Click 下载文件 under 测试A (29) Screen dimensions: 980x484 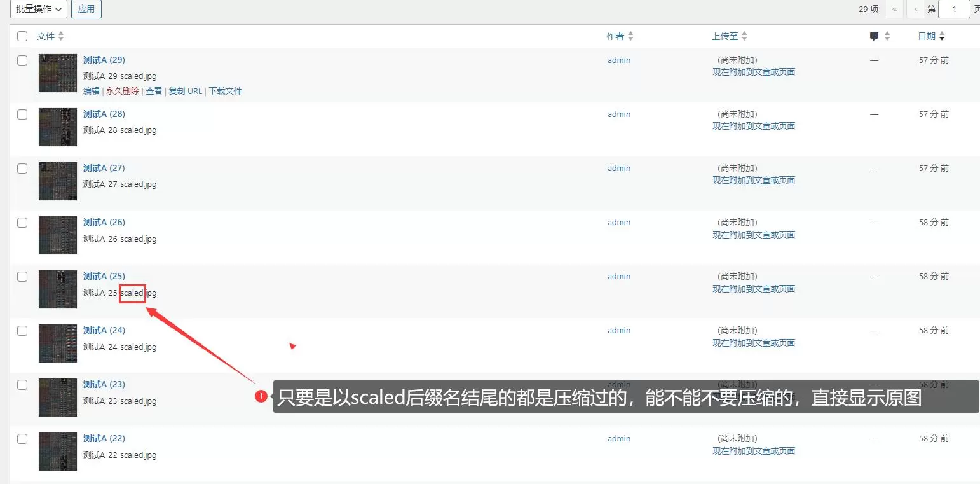(x=226, y=91)
